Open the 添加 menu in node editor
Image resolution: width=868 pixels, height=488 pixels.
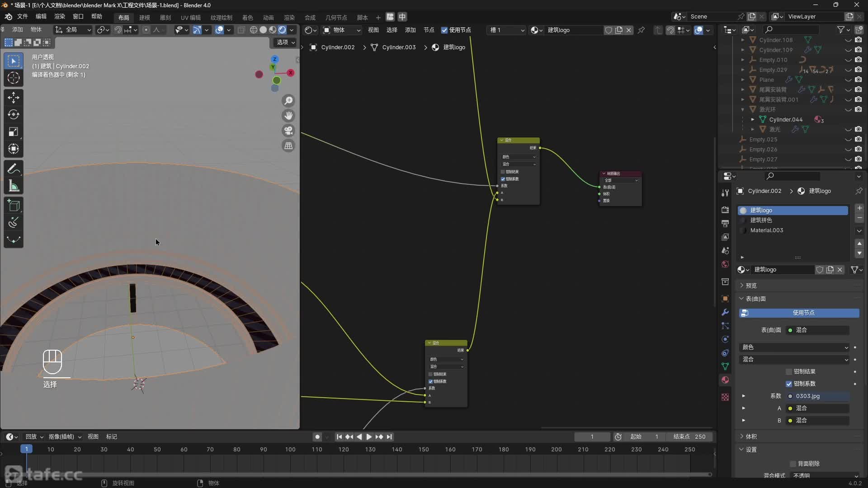pyautogui.click(x=410, y=30)
